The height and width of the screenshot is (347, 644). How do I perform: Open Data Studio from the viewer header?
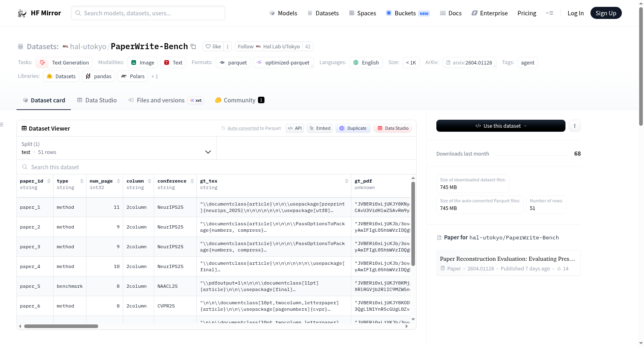click(x=393, y=128)
